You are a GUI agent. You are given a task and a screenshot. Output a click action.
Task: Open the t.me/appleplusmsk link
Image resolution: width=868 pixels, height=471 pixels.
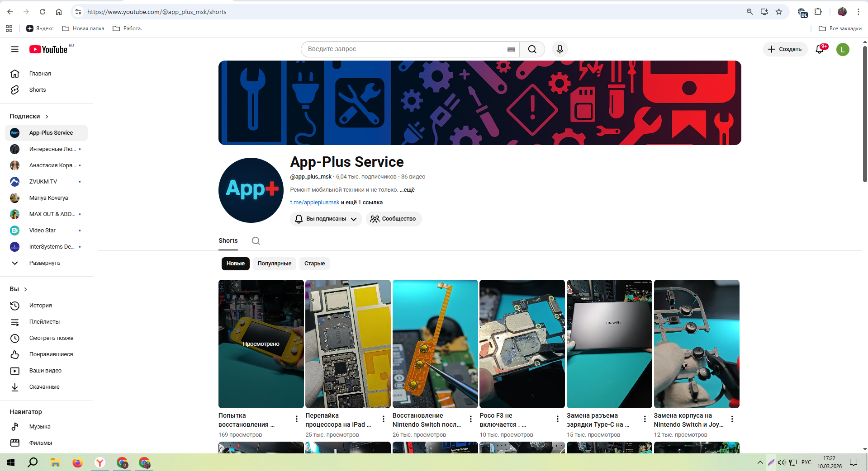(x=315, y=203)
